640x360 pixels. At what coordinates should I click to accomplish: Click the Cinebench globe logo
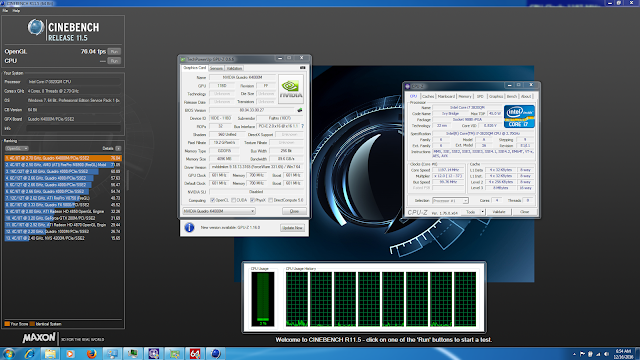point(36,27)
